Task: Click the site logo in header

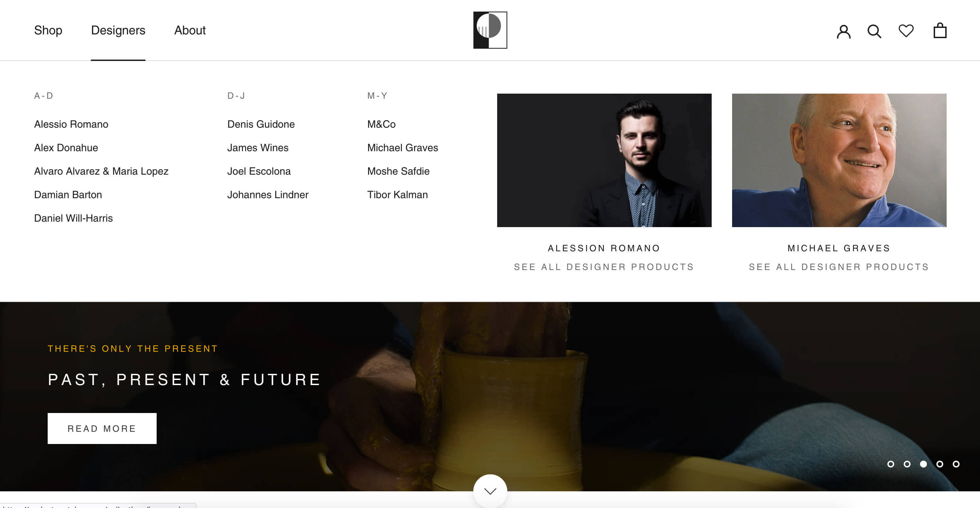Action: pos(490,30)
